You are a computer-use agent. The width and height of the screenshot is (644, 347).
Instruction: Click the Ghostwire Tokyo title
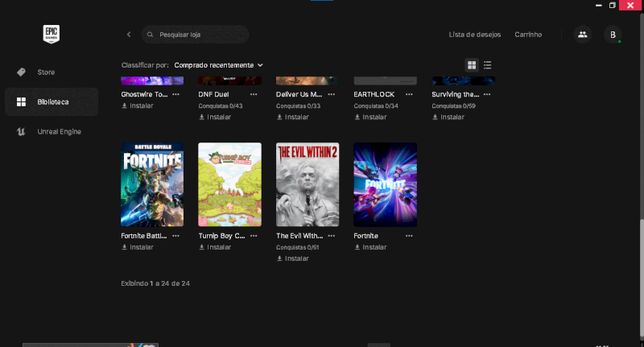pos(144,94)
